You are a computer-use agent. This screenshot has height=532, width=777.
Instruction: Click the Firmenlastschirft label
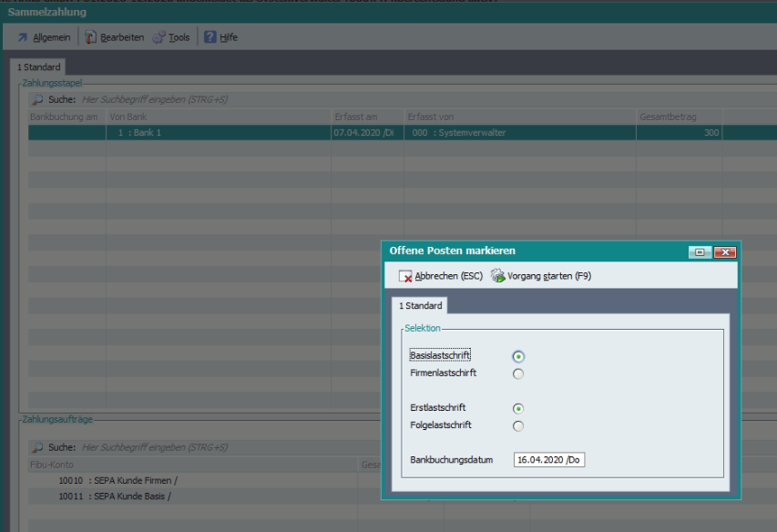(443, 373)
